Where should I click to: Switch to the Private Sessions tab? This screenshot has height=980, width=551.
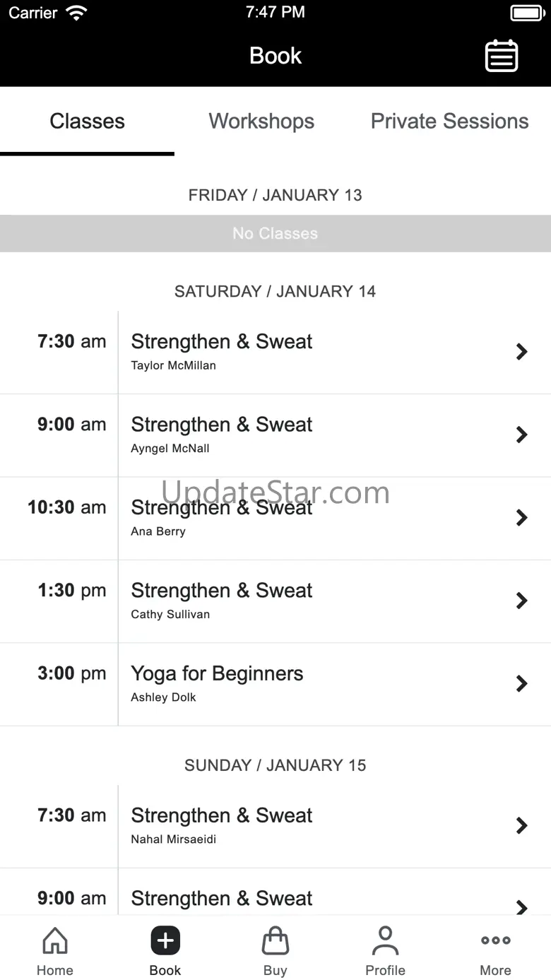(x=449, y=122)
